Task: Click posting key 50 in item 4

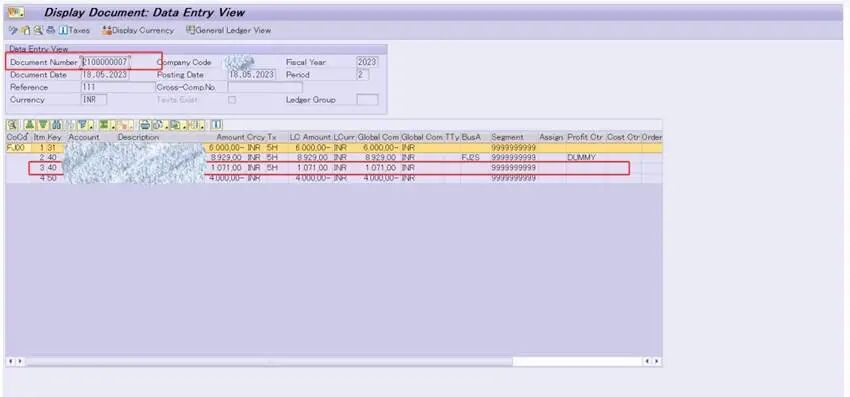Action: tap(52, 178)
